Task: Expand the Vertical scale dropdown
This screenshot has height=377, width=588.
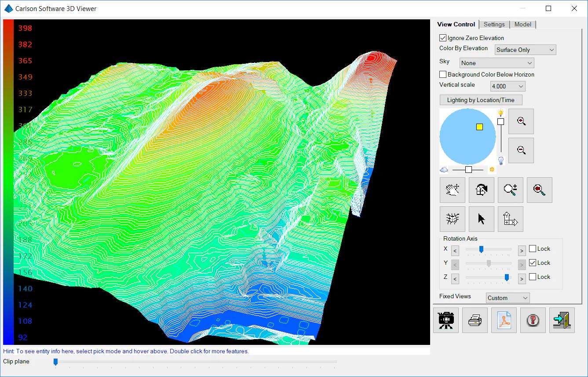Action: tap(508, 86)
